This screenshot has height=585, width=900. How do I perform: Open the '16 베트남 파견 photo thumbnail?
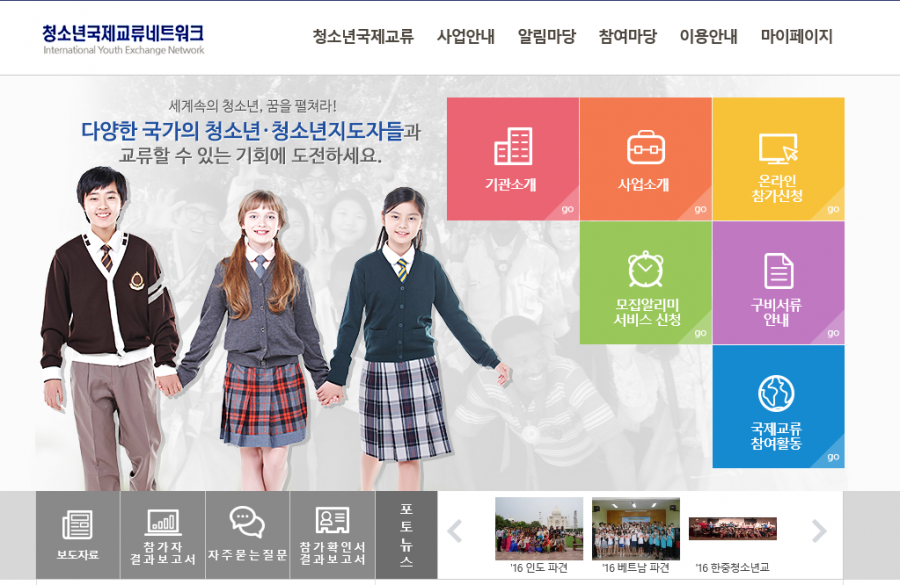pyautogui.click(x=636, y=529)
